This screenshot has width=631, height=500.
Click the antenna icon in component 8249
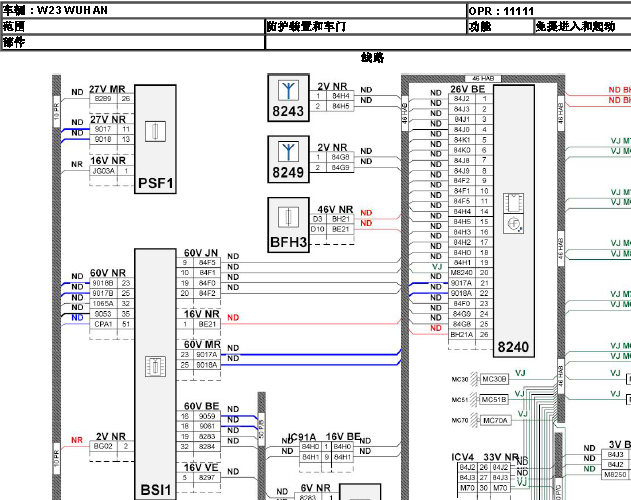(x=288, y=151)
